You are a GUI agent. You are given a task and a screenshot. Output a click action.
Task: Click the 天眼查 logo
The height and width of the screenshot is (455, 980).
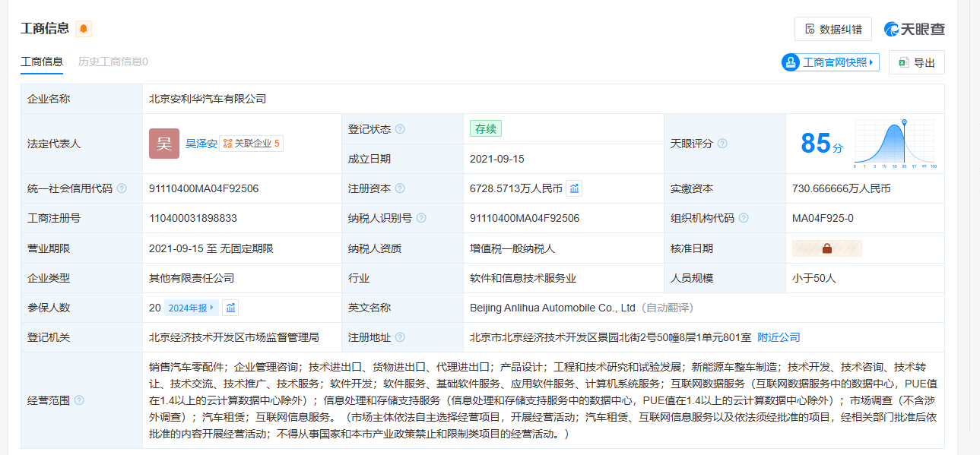tap(915, 29)
